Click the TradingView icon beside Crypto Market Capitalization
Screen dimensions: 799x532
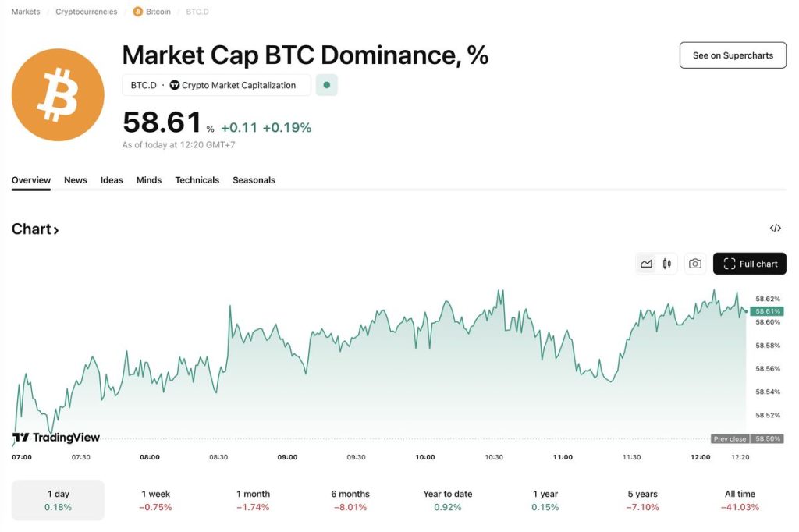(176, 85)
